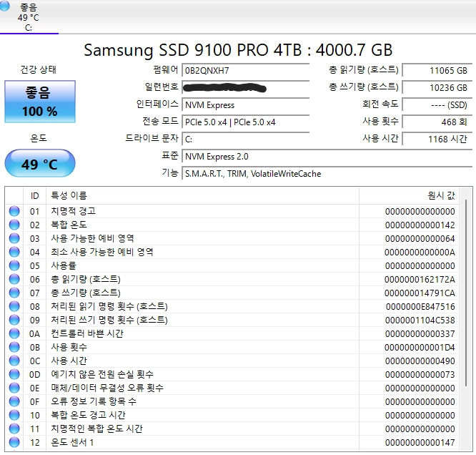Screen dimensions: 476x455
Task: Click status orb of row 12 온도 센서 1
Action: [x=14, y=442]
